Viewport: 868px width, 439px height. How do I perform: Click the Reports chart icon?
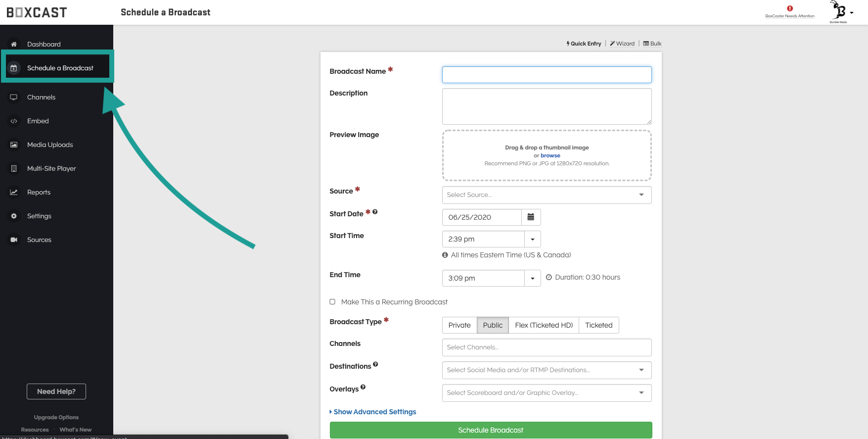tap(14, 193)
